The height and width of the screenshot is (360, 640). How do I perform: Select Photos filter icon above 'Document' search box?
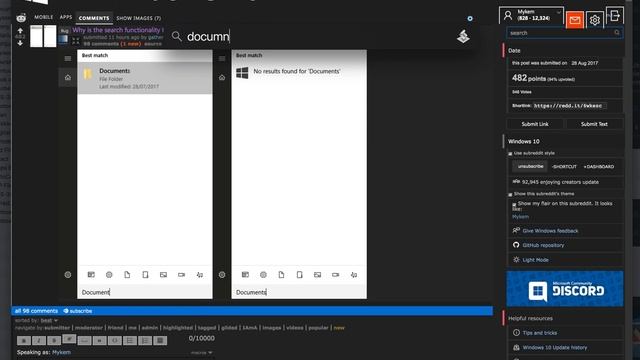(x=163, y=275)
